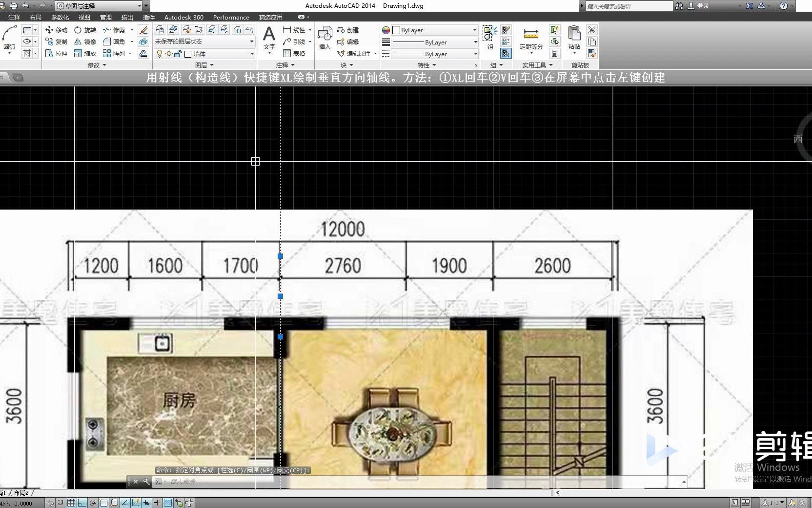812x508 pixels.
Task: Click the Erase tool icon
Action: [x=143, y=30]
